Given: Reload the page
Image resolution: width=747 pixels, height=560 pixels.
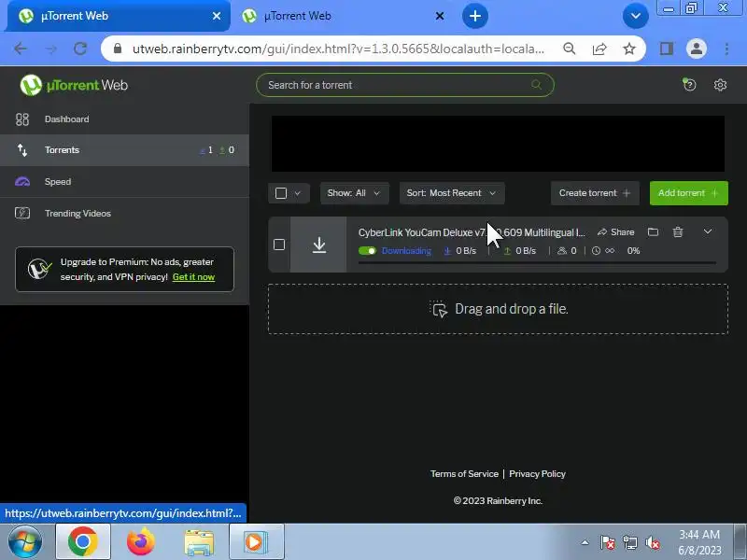Looking at the screenshot, I should (80, 49).
